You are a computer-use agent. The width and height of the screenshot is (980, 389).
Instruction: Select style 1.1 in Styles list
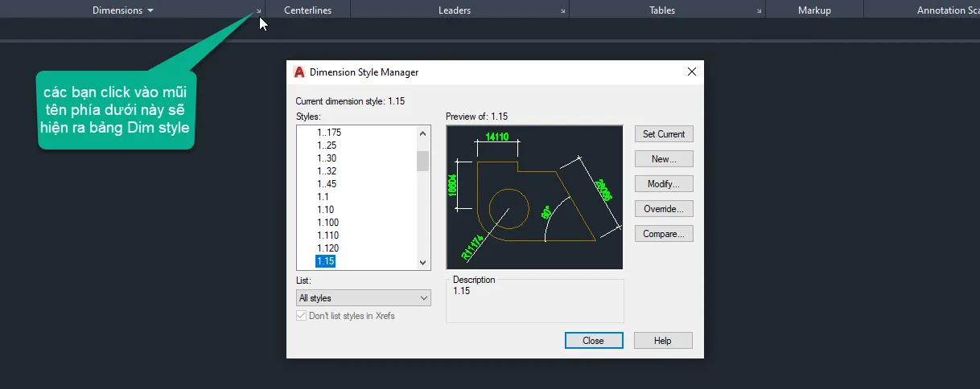323,197
